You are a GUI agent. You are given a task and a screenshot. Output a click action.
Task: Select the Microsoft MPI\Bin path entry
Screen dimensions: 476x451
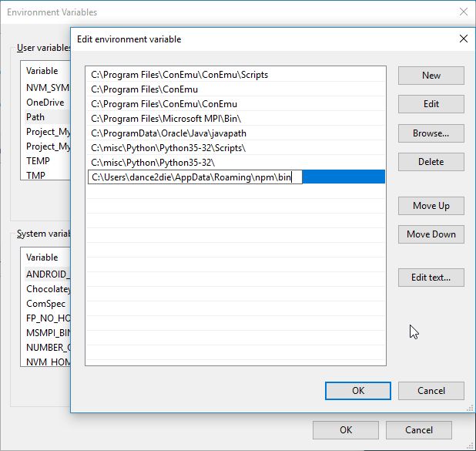[x=166, y=119]
